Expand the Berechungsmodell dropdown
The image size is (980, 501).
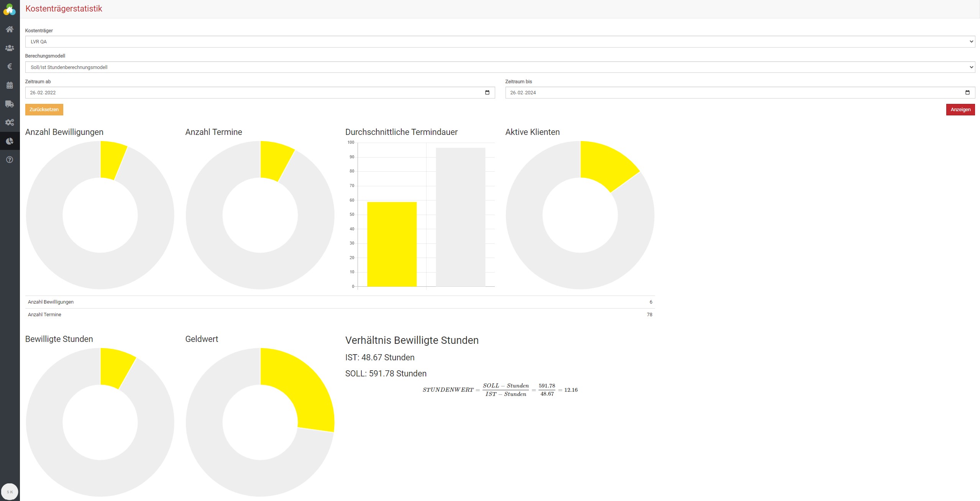[500, 67]
